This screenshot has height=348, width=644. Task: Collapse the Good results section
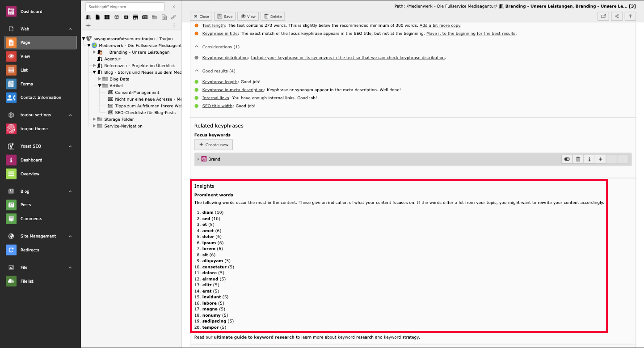[197, 71]
